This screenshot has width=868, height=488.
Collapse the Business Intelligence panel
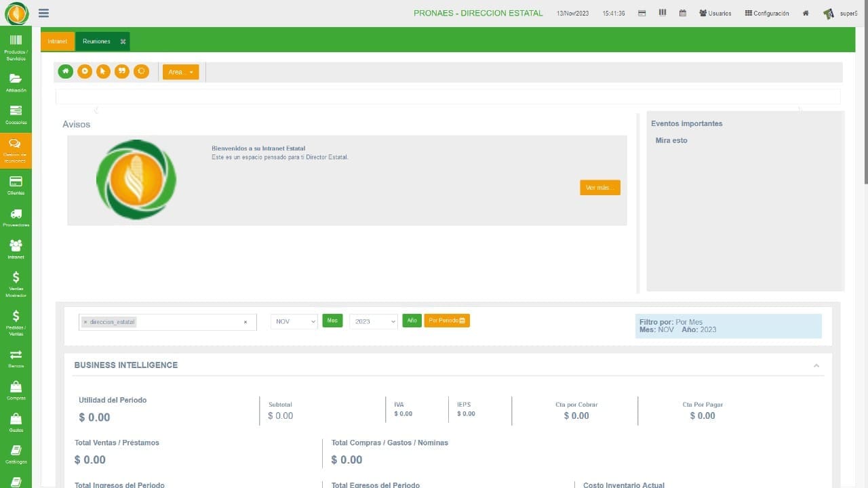[816, 365]
